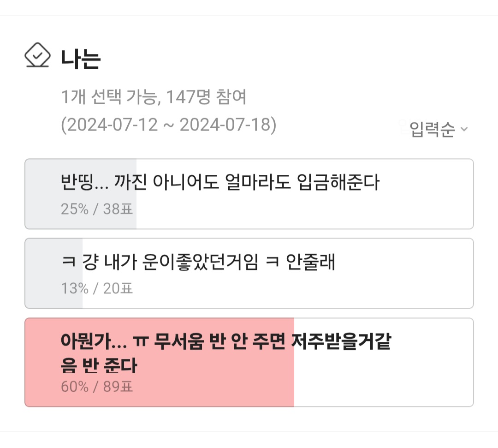
Task: Select the highlighted option 아뭔가… 무서움 반 안 주면
Action: (x=249, y=362)
